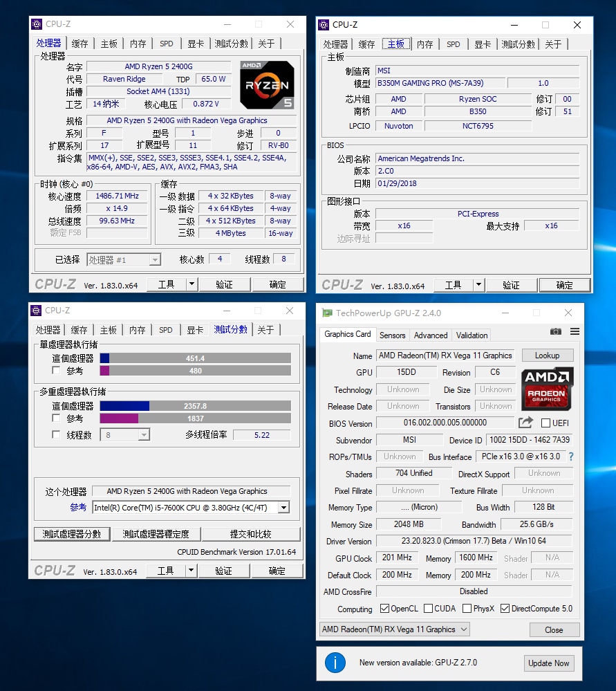
Task: Open the SPD tab in CPU-Z
Action: [x=166, y=43]
